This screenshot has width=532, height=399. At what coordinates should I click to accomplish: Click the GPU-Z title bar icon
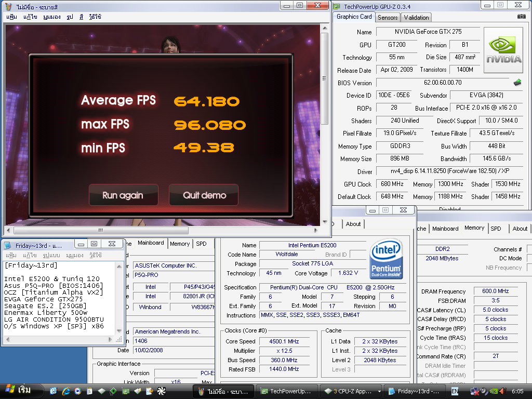(x=337, y=6)
